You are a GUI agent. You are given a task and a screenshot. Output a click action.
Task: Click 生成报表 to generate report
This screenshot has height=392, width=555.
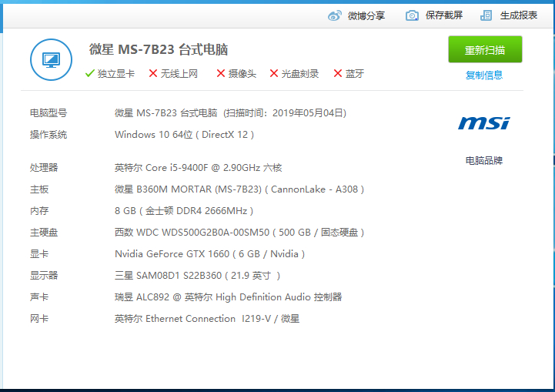[519, 15]
